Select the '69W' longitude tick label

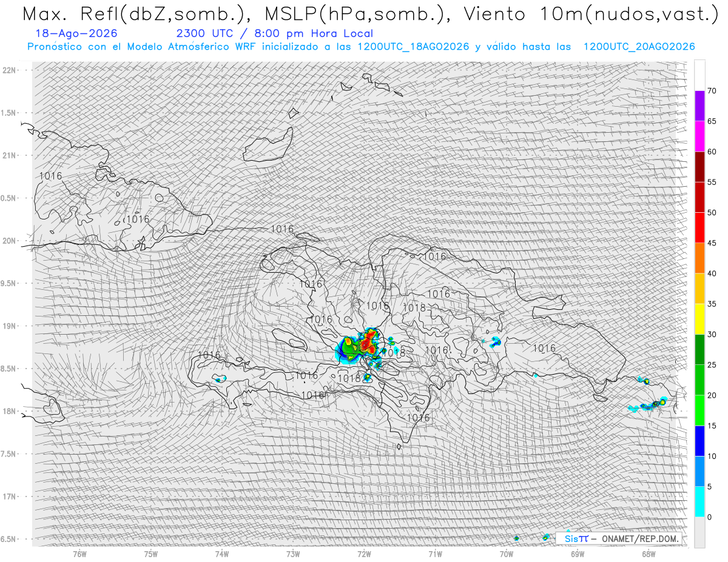tap(577, 554)
